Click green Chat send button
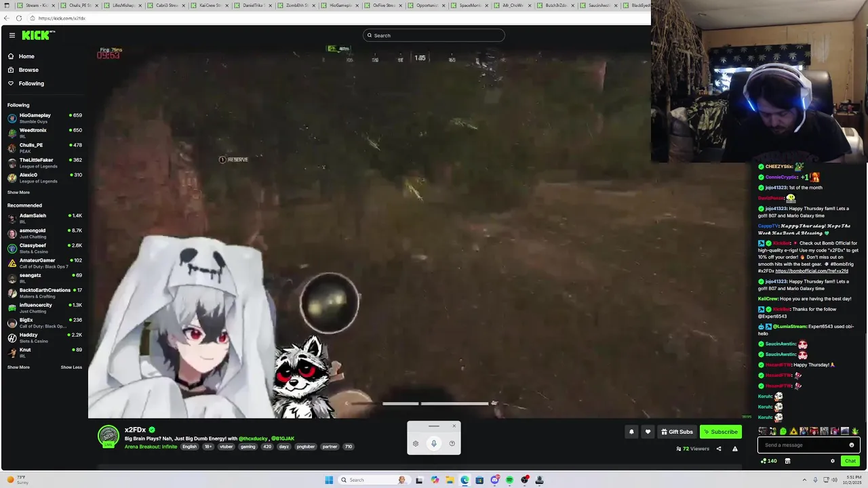Image resolution: width=868 pixels, height=488 pixels. click(x=850, y=461)
